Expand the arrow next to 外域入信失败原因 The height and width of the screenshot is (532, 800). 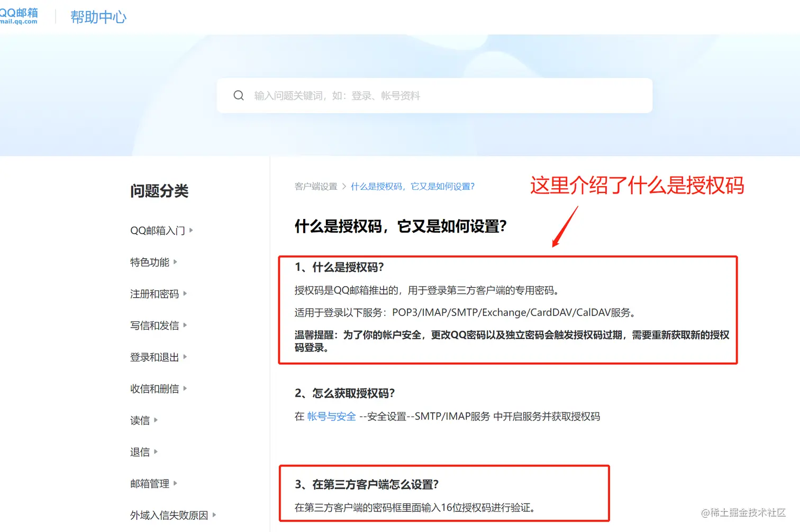214,515
